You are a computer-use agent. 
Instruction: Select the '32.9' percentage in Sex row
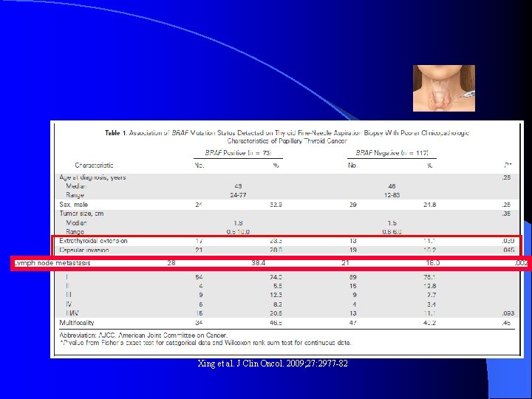tap(276, 205)
